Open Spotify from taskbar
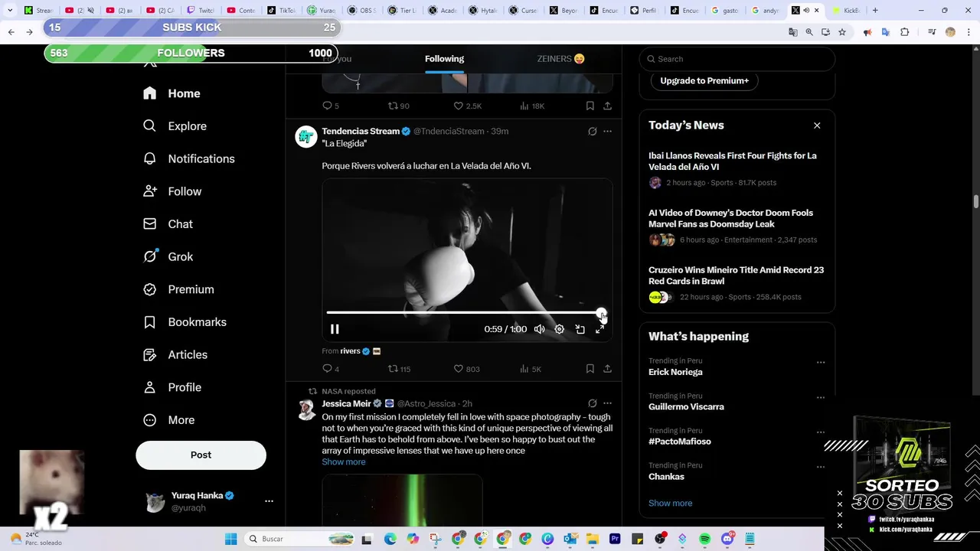Screen dimensions: 980x551 (x=704, y=539)
